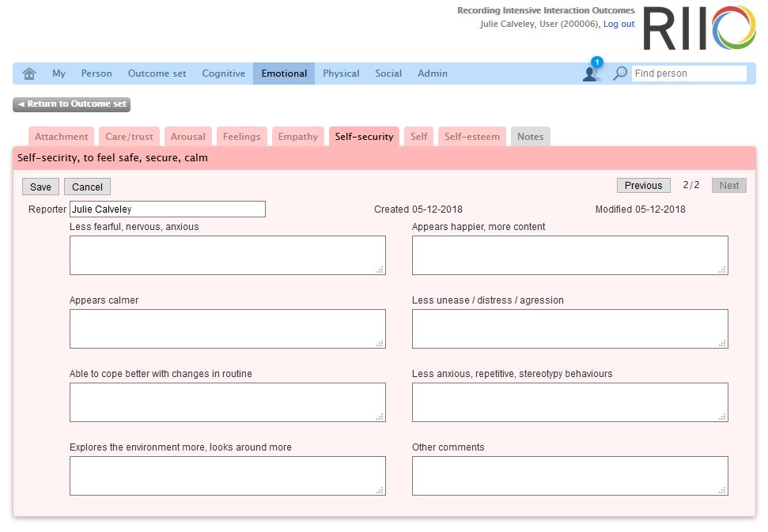Switch to the Feelings tab

(241, 137)
